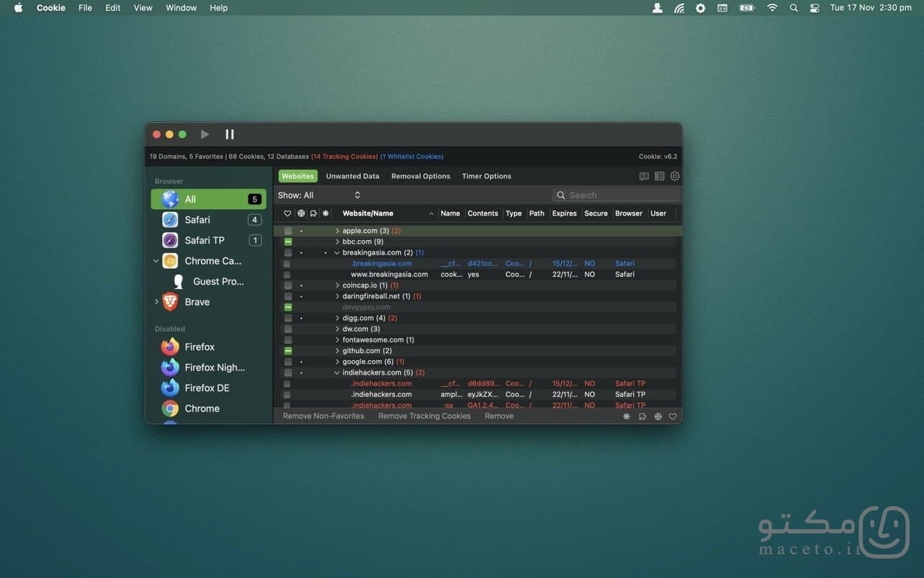Click the search magnifier icon in the Cookie window
This screenshot has height=578, width=924.
561,196
